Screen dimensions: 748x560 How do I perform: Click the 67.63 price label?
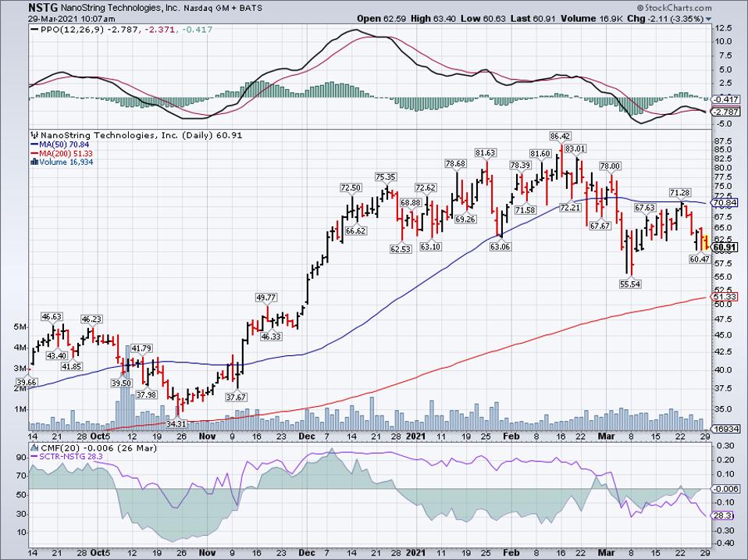[644, 208]
